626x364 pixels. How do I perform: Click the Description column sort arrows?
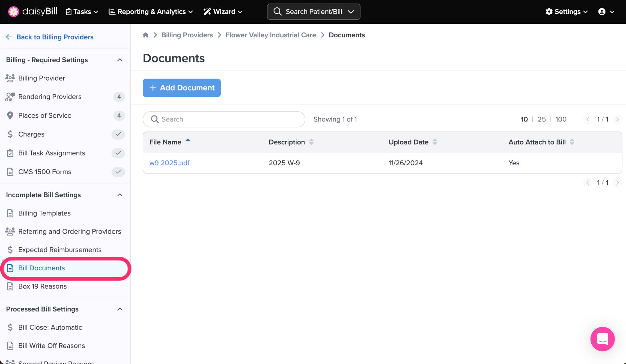(311, 142)
